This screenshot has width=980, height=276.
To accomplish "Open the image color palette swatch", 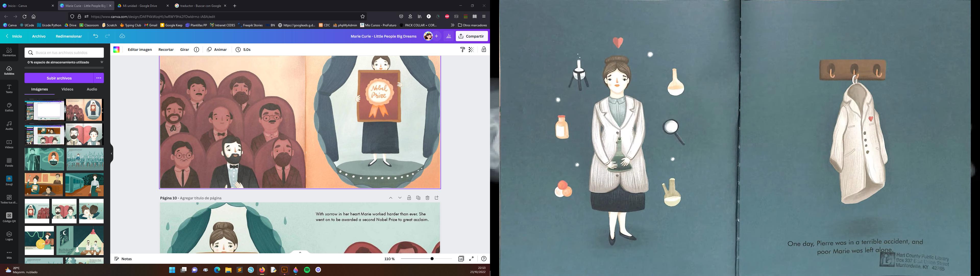I will tap(116, 50).
